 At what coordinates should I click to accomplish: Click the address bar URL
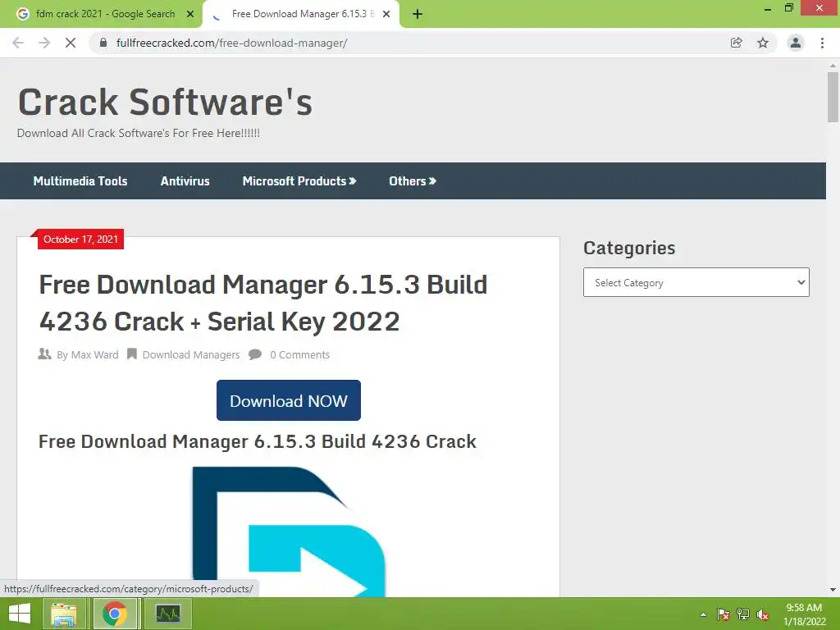(x=231, y=43)
